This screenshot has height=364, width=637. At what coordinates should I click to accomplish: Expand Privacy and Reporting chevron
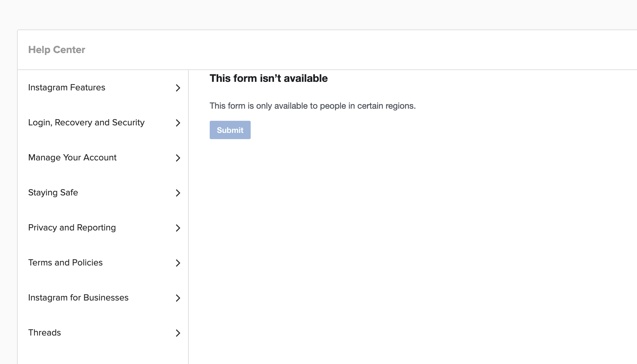pyautogui.click(x=178, y=228)
